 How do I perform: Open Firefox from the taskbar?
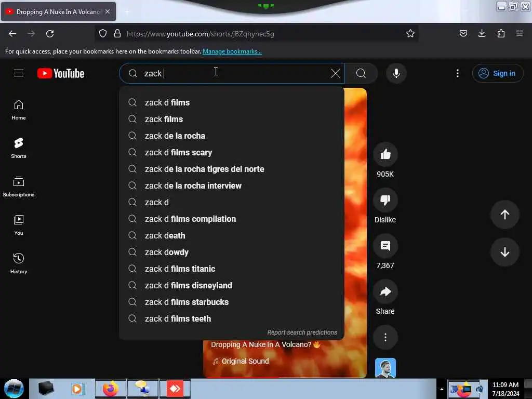(110, 389)
